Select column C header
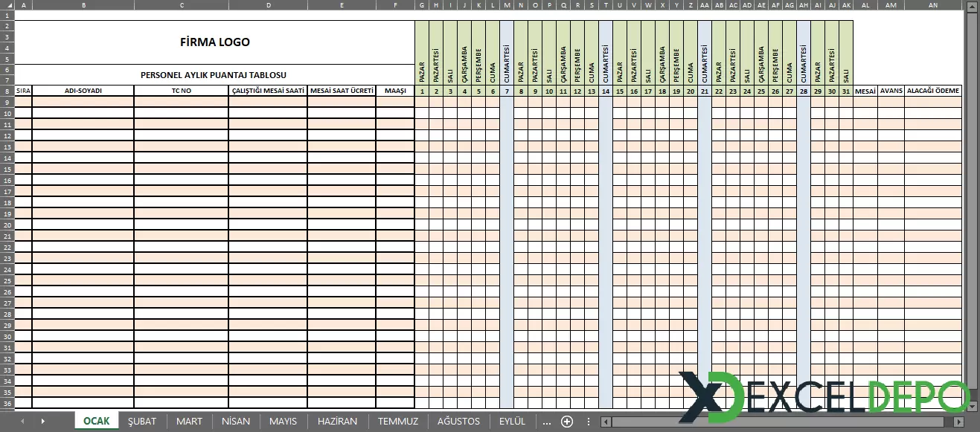Screen dimensions: 980x432 point(182,5)
